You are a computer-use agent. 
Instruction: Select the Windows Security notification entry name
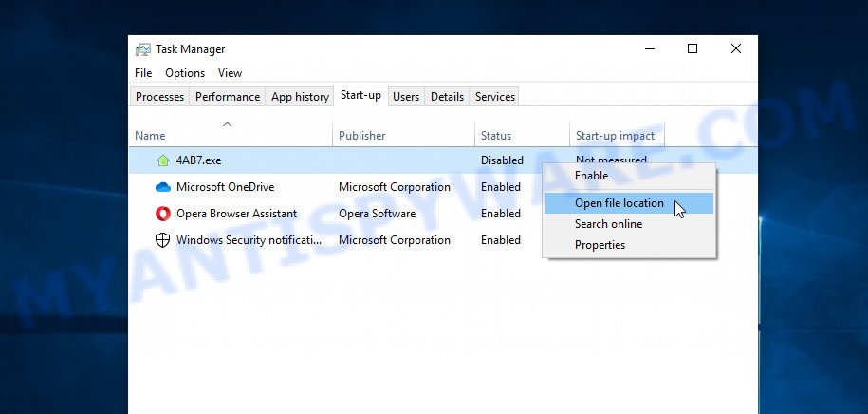249,240
